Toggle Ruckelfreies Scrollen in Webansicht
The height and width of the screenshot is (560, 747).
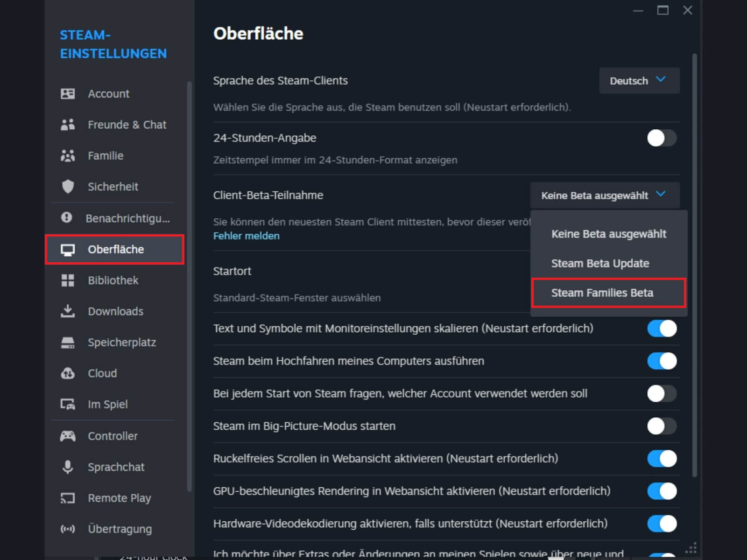662,458
